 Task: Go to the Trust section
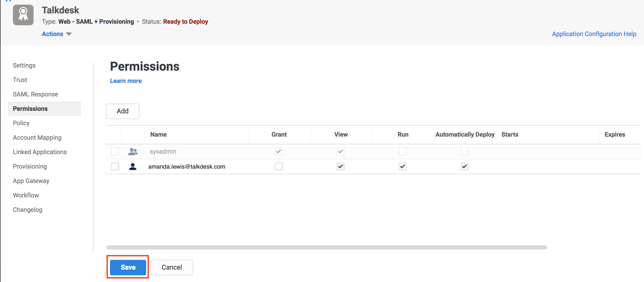click(x=20, y=80)
